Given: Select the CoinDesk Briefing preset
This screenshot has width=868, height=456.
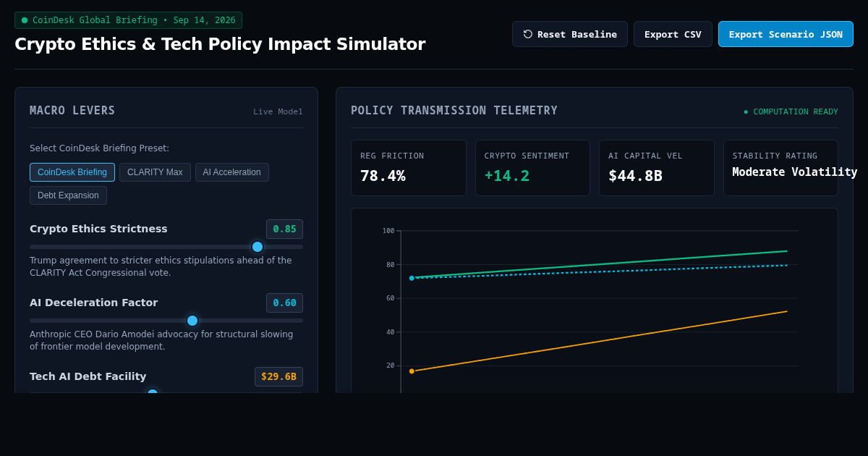Looking at the screenshot, I should (x=72, y=172).
